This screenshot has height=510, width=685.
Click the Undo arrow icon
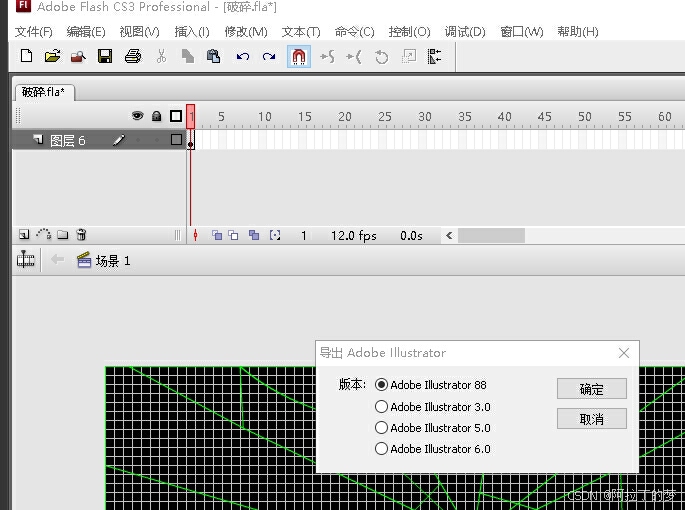[242, 56]
